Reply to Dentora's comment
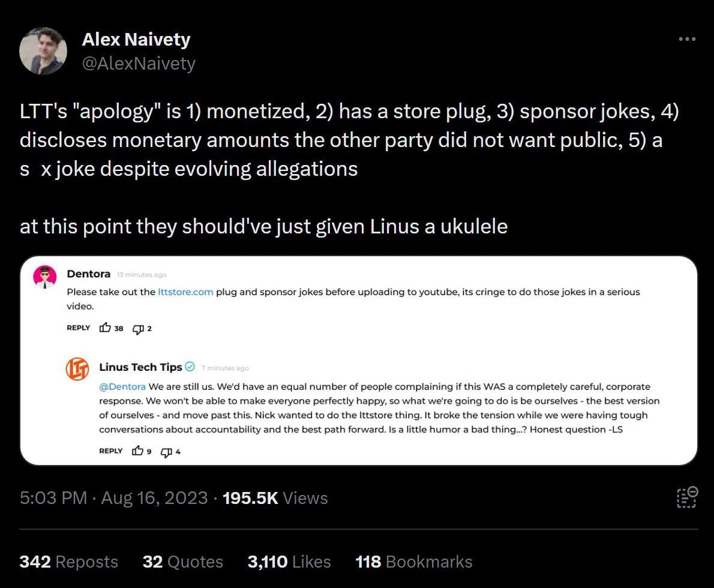 coord(78,328)
